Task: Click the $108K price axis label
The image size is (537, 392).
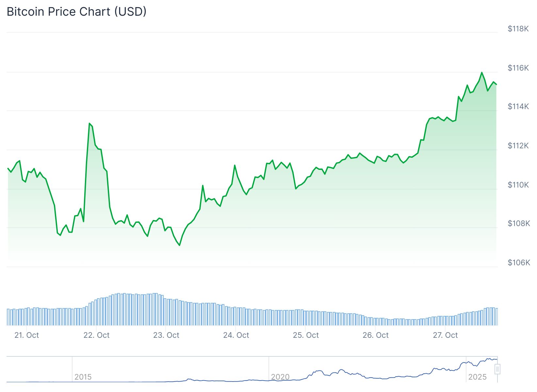Action: [x=518, y=223]
